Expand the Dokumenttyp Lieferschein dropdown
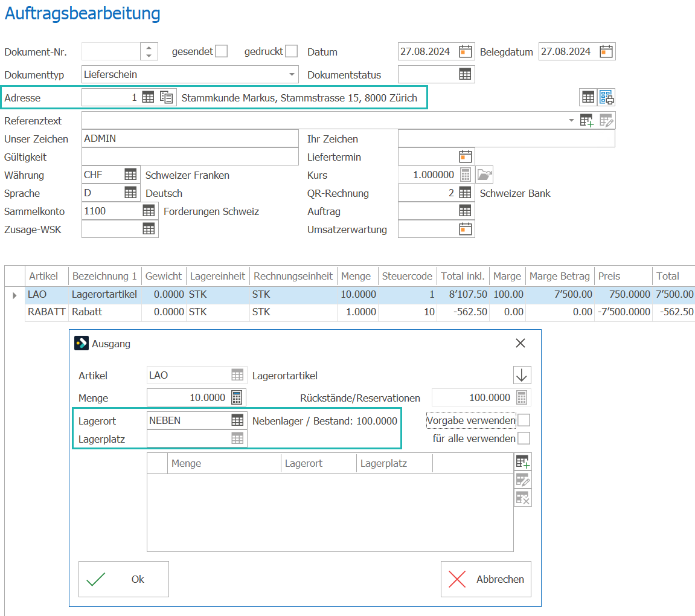Viewport: 695px width, 616px height. pyautogui.click(x=292, y=74)
